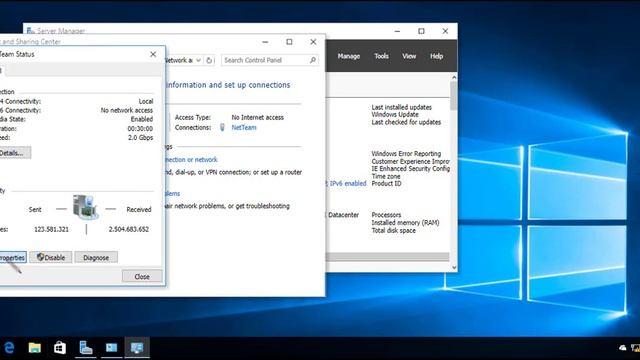Open the Manage menu in Server Manager
Image resolution: width=640 pixels, height=360 pixels.
pos(349,56)
